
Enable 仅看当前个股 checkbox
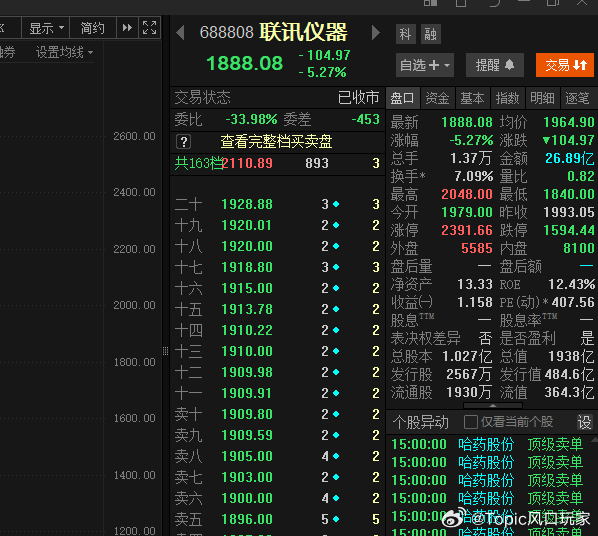(x=471, y=422)
